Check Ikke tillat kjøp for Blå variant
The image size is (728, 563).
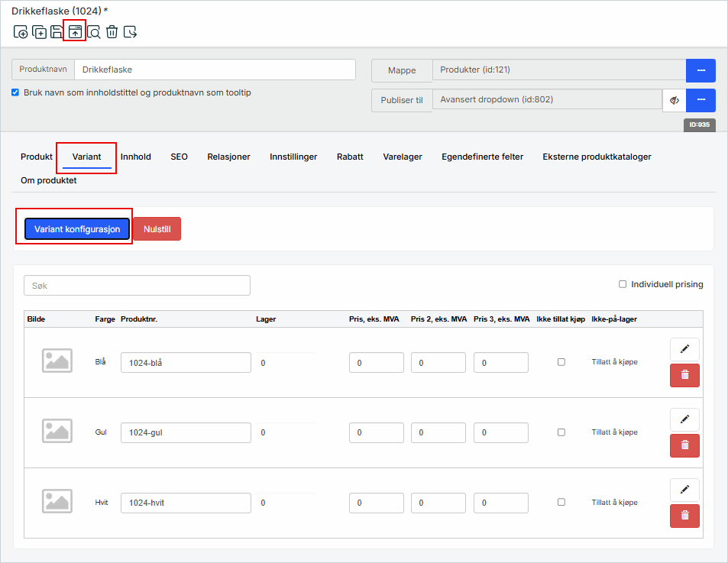point(561,362)
